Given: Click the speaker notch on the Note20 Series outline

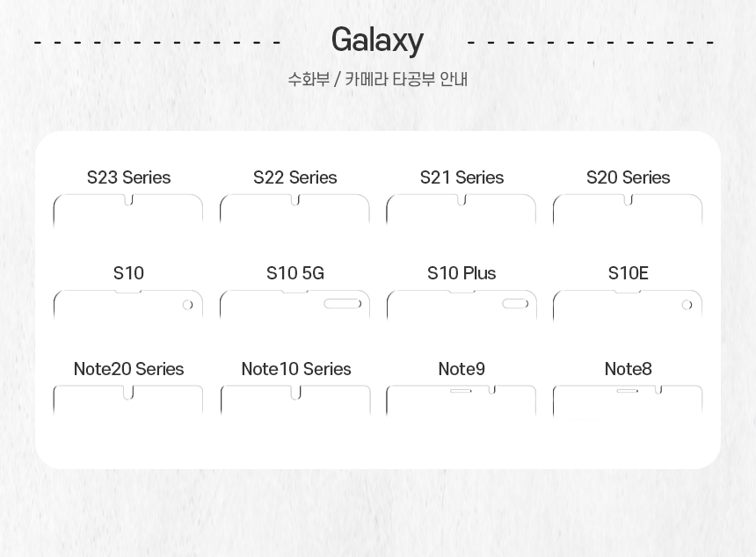Looking at the screenshot, I should [128, 393].
